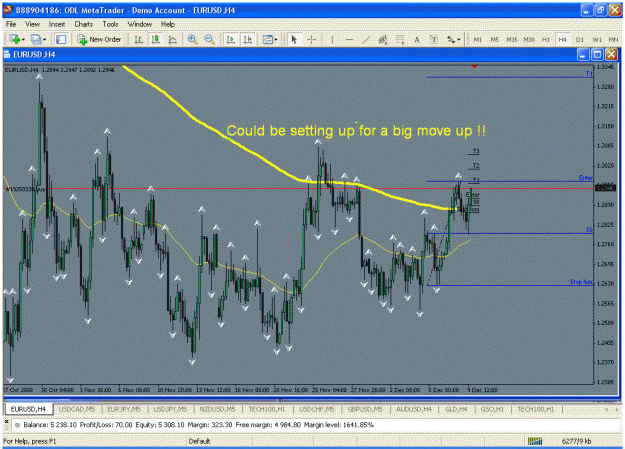Set timeframe to M1

pos(478,39)
